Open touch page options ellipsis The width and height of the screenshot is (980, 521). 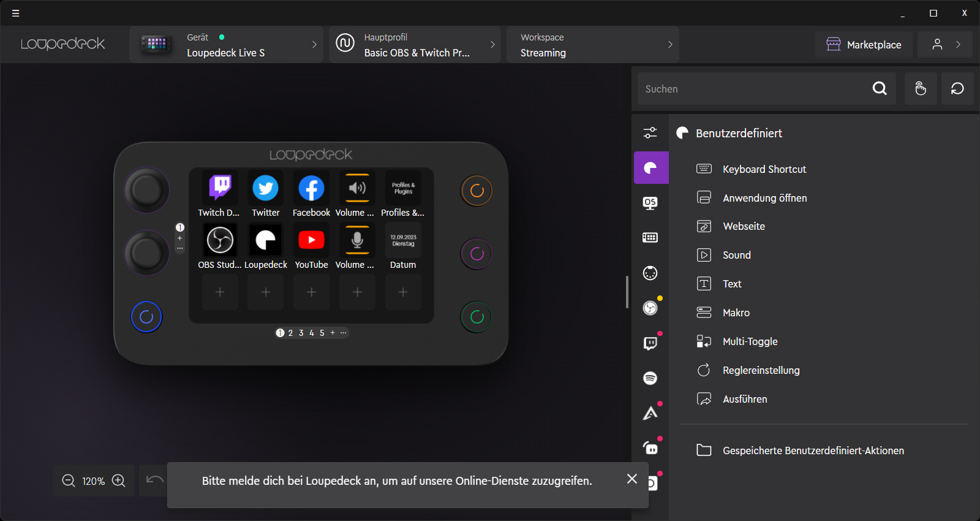point(343,333)
